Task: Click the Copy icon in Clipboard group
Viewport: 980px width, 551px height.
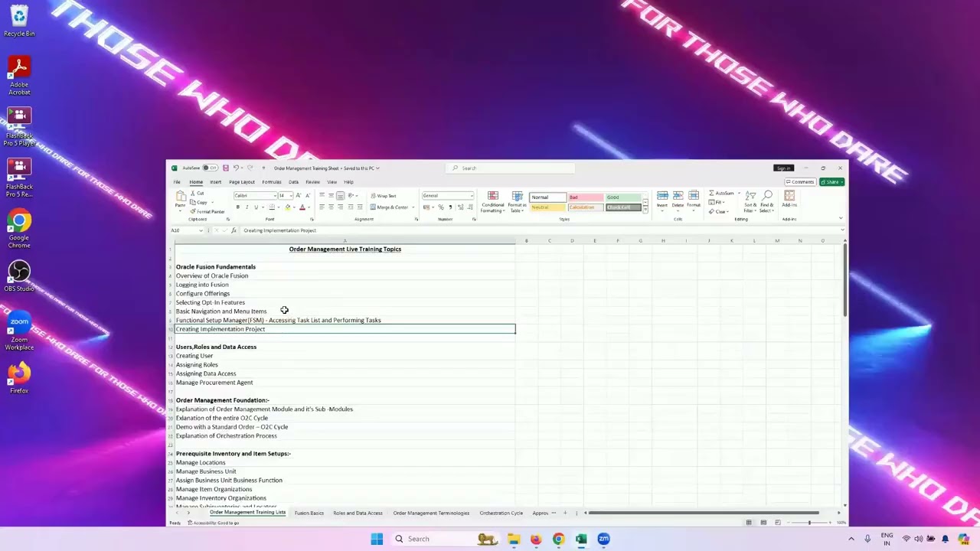Action: coord(193,202)
